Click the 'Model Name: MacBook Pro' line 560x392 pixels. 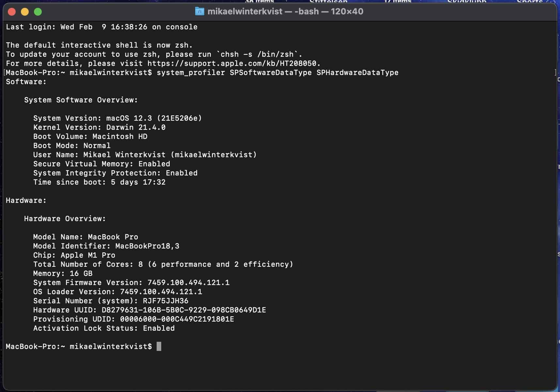pos(86,237)
